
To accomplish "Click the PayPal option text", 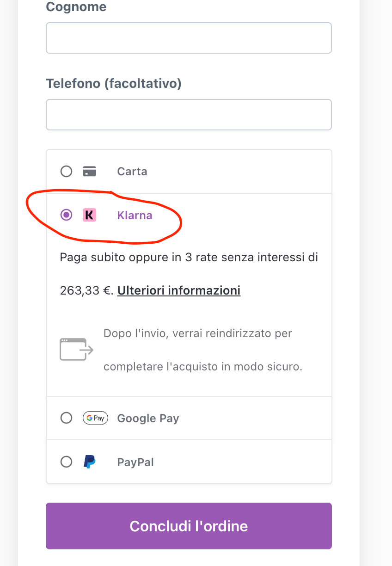I will coord(135,462).
